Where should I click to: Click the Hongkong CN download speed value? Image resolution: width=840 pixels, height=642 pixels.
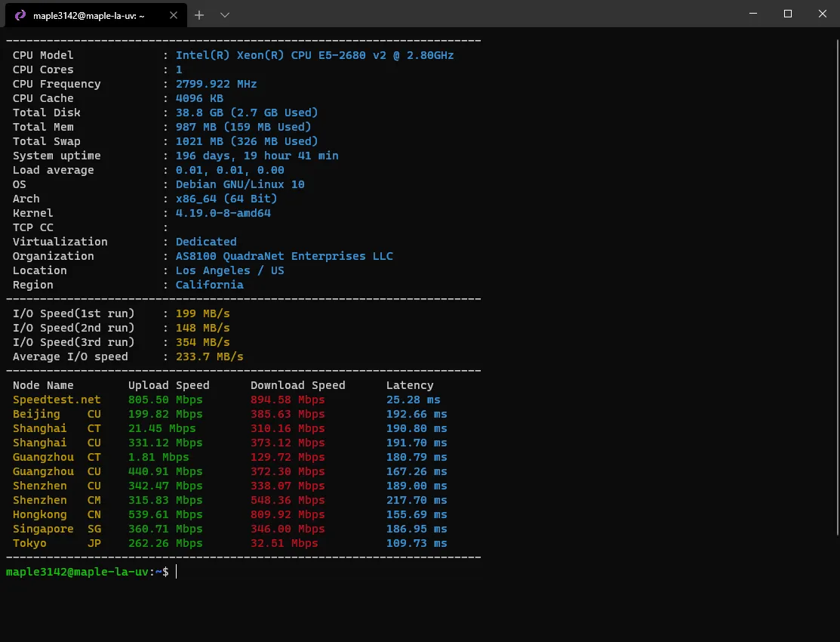[x=288, y=514]
